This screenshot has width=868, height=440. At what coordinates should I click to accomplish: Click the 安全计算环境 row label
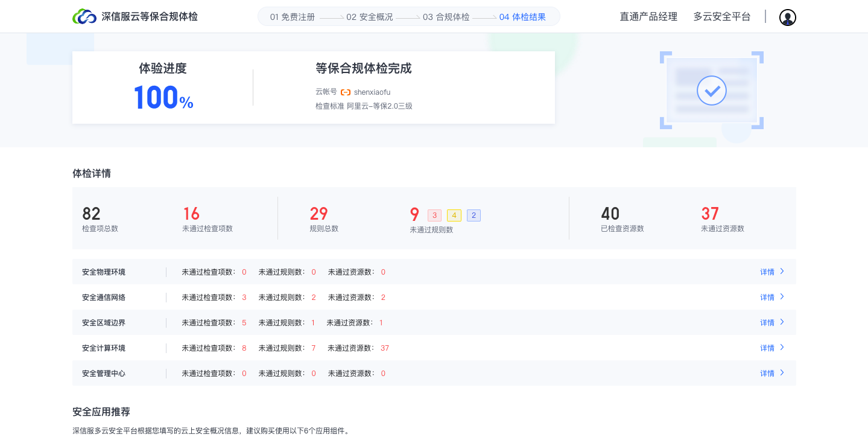point(104,348)
